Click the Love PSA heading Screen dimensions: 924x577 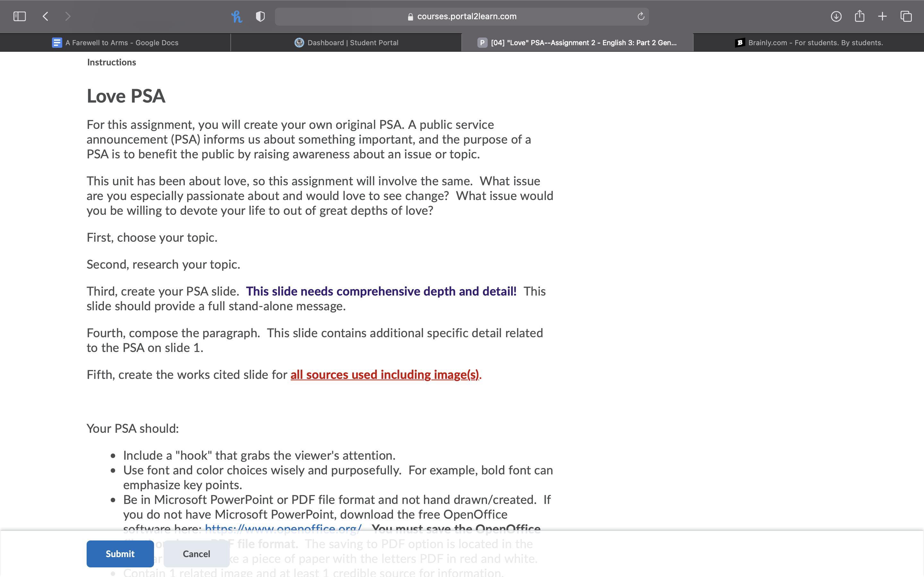click(126, 96)
